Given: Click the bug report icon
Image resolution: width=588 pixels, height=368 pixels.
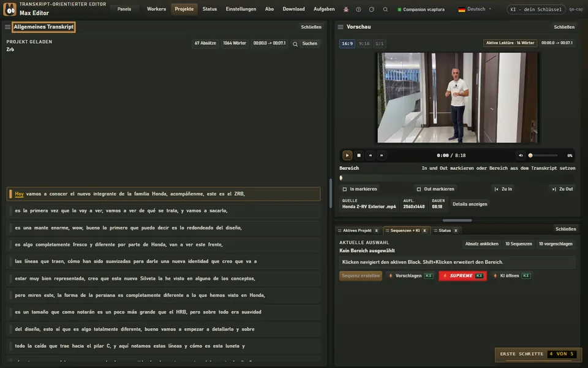Looking at the screenshot, I should tap(345, 9).
